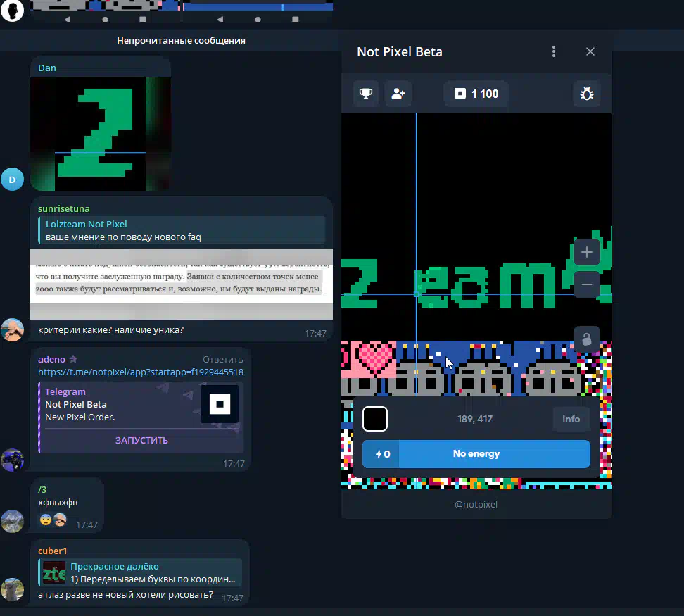Click the mountain avatar beside the хфвыхфв message
Image resolution: width=684 pixels, height=616 pixels.
tap(12, 522)
